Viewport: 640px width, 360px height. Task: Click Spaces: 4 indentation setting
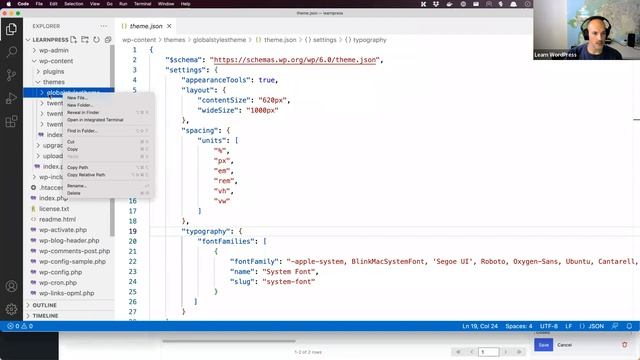pyautogui.click(x=519, y=326)
